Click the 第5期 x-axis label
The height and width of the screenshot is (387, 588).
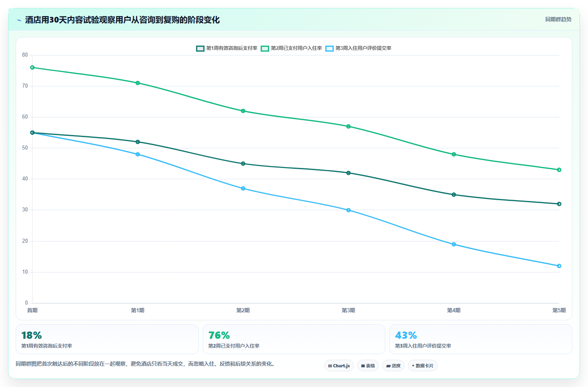(x=559, y=310)
